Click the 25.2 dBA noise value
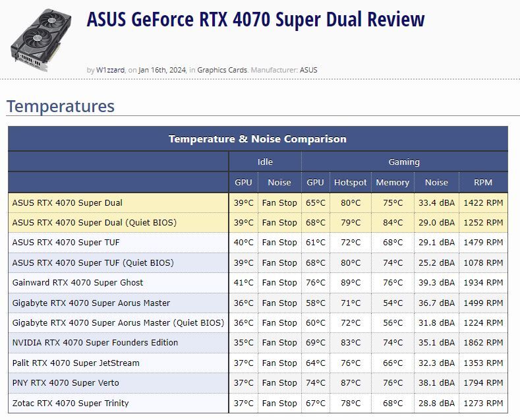This screenshot has width=520, height=420. 436,263
